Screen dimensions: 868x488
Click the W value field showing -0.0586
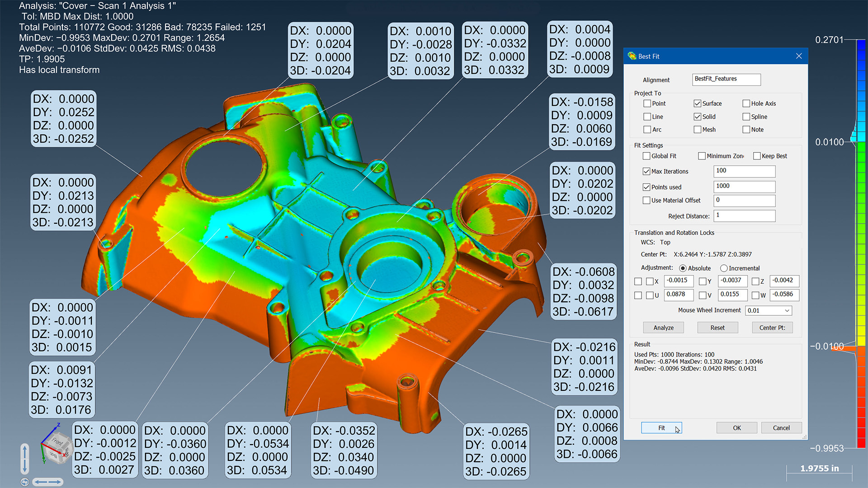coord(784,295)
